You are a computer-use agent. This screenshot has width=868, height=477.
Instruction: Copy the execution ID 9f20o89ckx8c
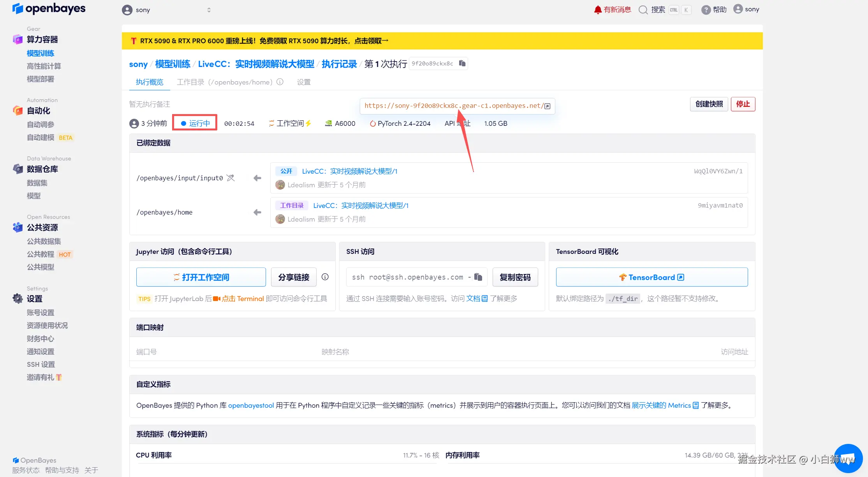click(462, 63)
